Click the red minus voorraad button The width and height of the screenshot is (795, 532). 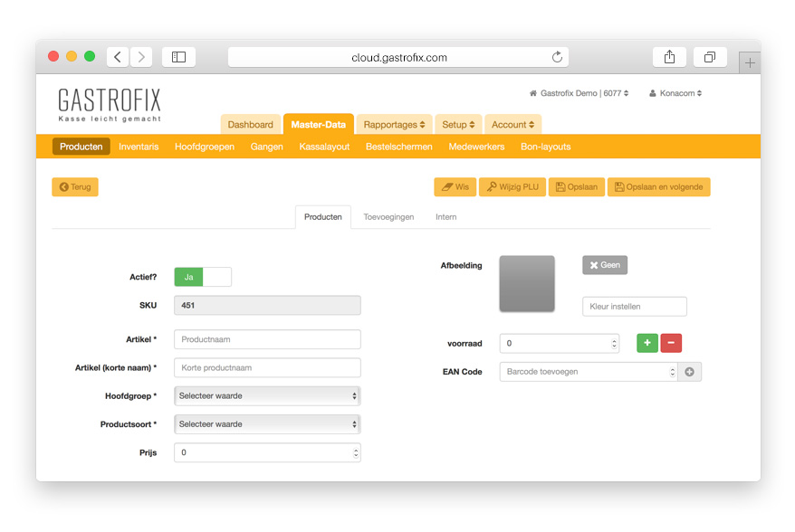pos(671,343)
